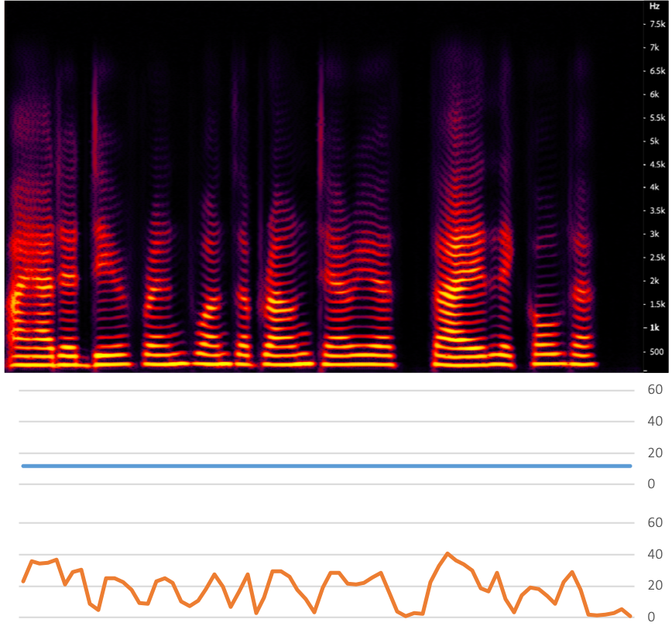Click the 6k frequency tick label
Image resolution: width=672 pixels, height=633 pixels.
(x=654, y=94)
